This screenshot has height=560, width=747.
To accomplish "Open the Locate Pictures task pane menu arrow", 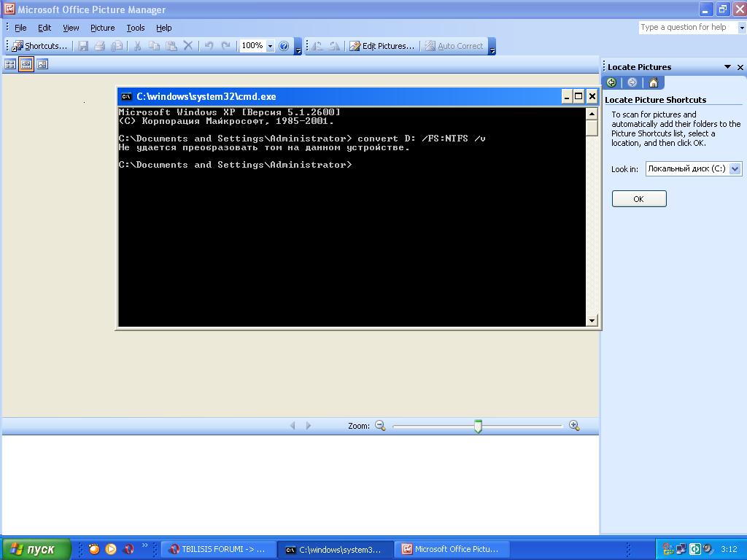I will pyautogui.click(x=727, y=67).
